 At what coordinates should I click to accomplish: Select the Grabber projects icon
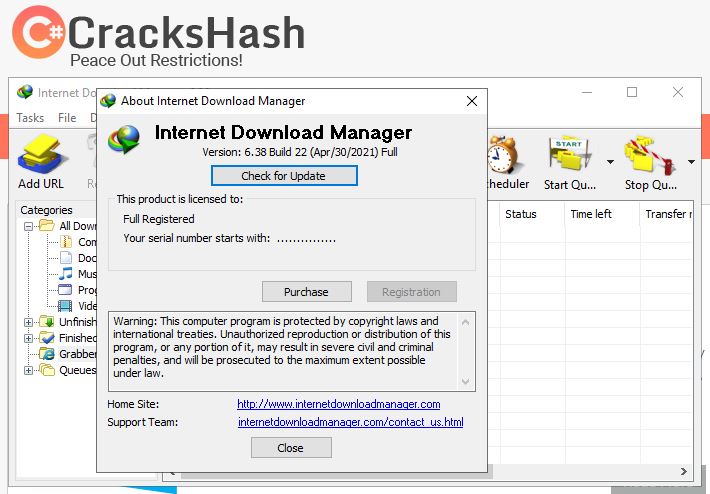click(47, 354)
